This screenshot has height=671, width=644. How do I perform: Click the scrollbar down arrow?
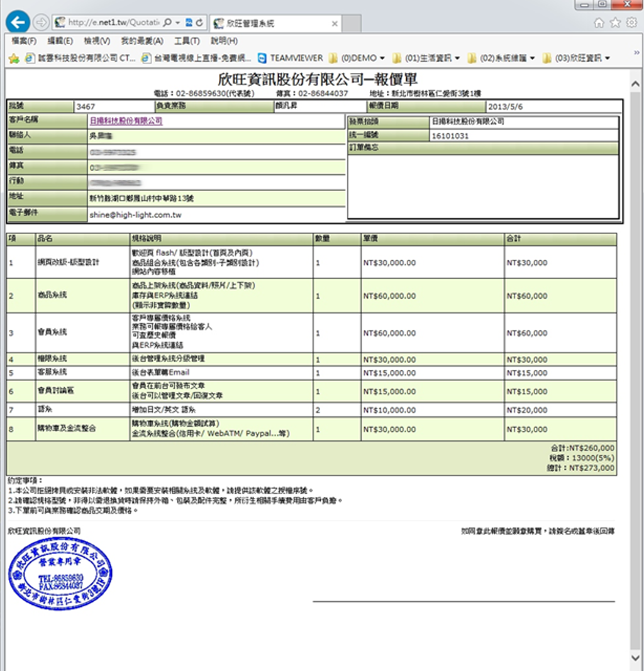(x=635, y=658)
